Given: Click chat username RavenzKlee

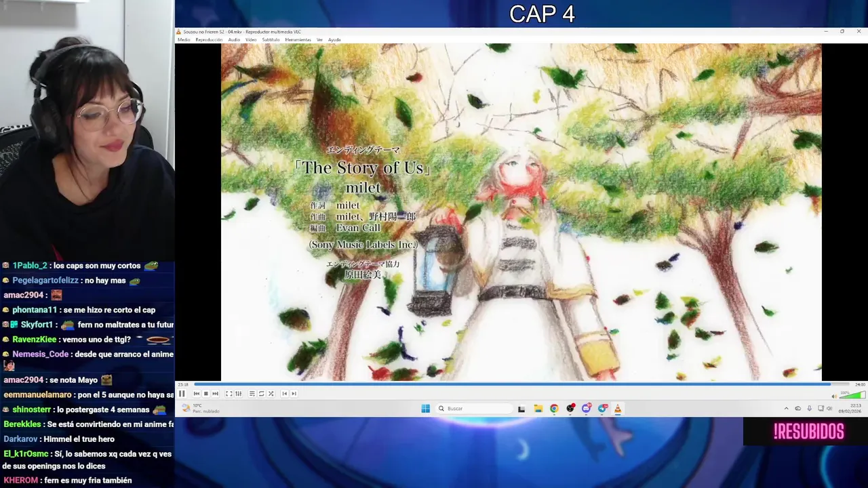Looking at the screenshot, I should 34,340.
